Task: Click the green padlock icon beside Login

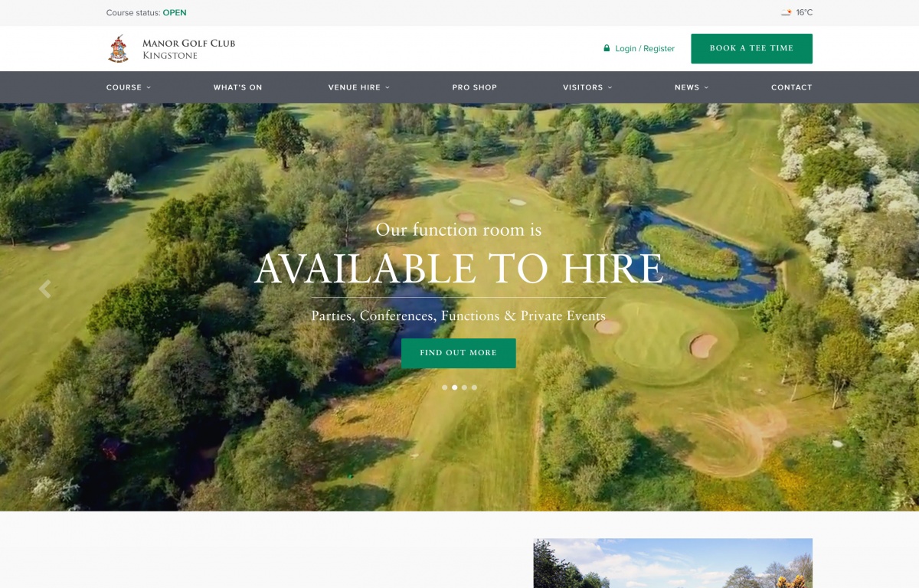Action: (x=606, y=48)
